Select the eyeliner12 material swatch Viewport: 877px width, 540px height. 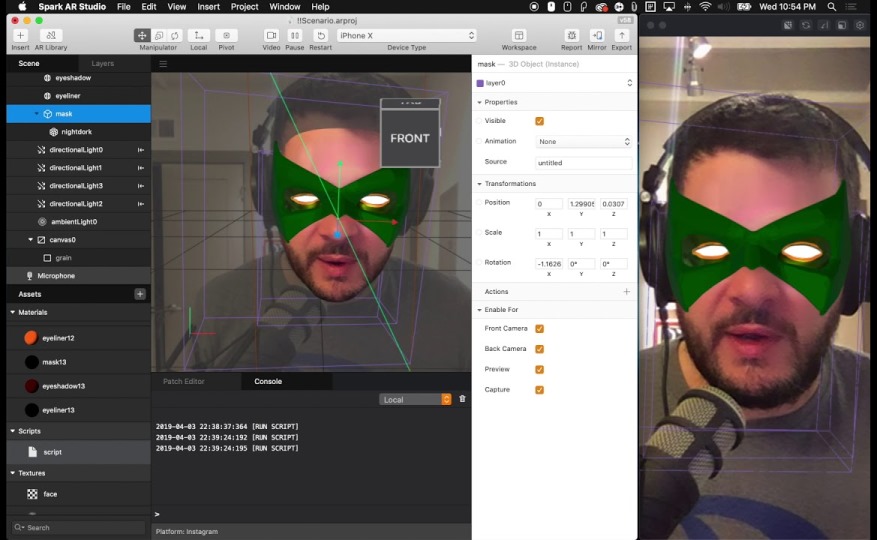click(32, 338)
